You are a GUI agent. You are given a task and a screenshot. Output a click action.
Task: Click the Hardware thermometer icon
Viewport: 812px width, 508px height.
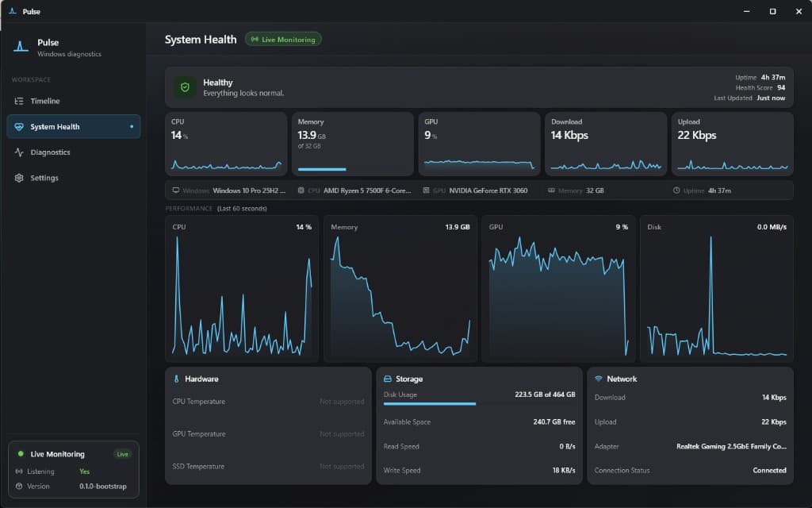click(x=177, y=379)
